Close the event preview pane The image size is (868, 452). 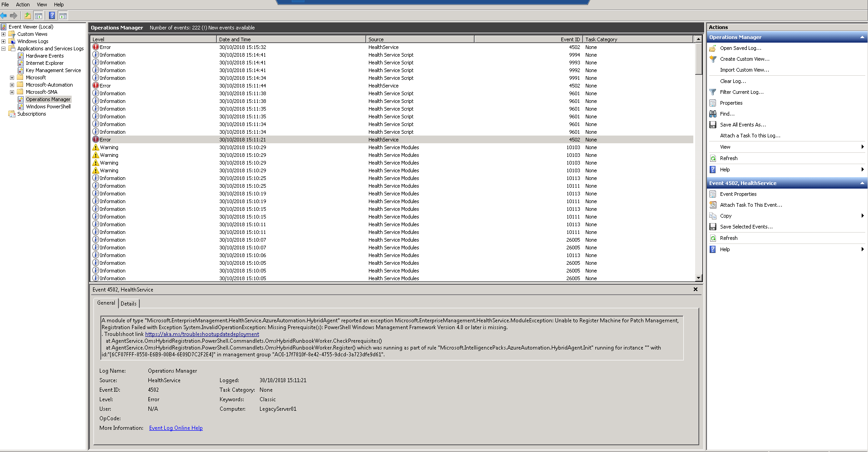click(x=695, y=289)
